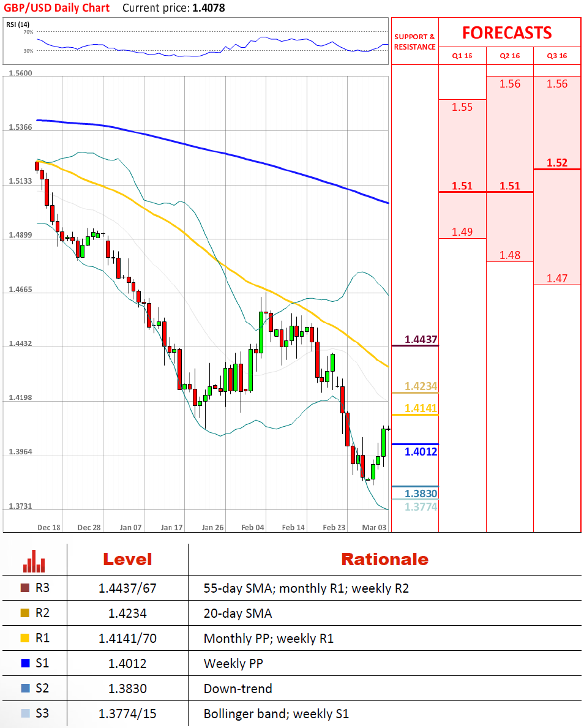Click the Rationale column header
The height and width of the screenshot is (728, 584).
tap(385, 560)
